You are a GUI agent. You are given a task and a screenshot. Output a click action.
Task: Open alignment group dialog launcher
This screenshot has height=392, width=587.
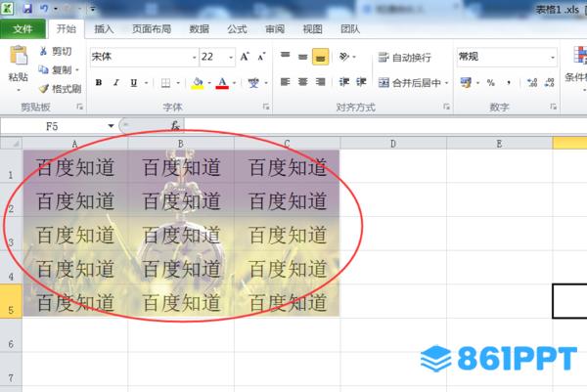[446, 107]
